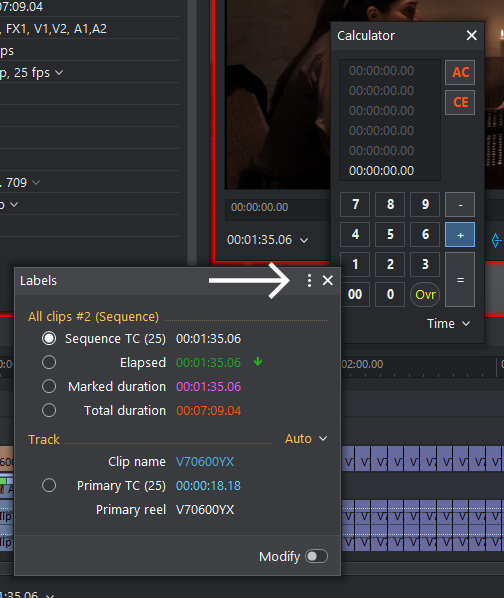Viewport: 504px width, 598px height.
Task: Click the FX1, V1,V2, A1,A2 tracks row
Action: tap(53, 29)
